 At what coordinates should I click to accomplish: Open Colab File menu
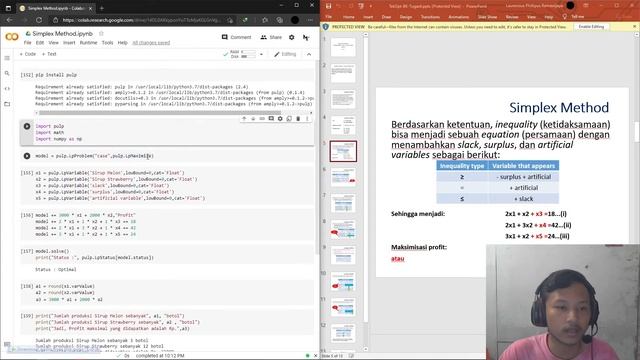(27, 42)
